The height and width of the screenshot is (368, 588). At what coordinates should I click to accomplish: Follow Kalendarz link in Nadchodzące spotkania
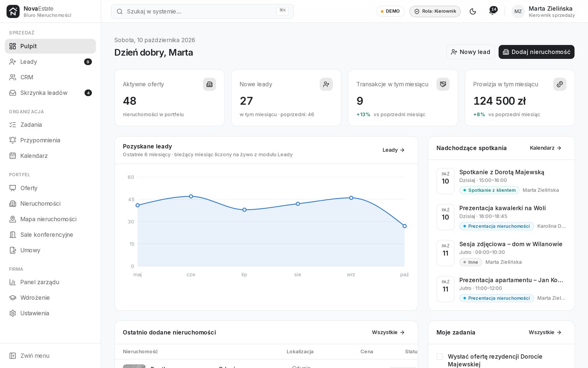546,148
